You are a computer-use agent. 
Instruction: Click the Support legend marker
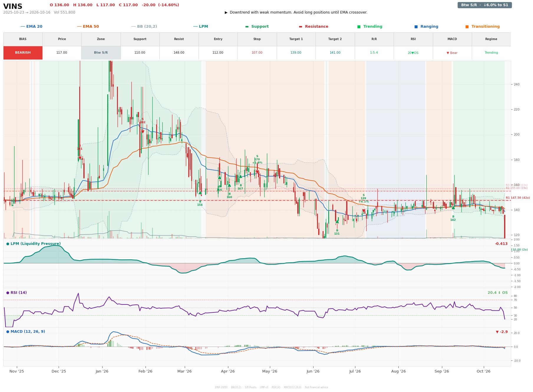(x=247, y=27)
